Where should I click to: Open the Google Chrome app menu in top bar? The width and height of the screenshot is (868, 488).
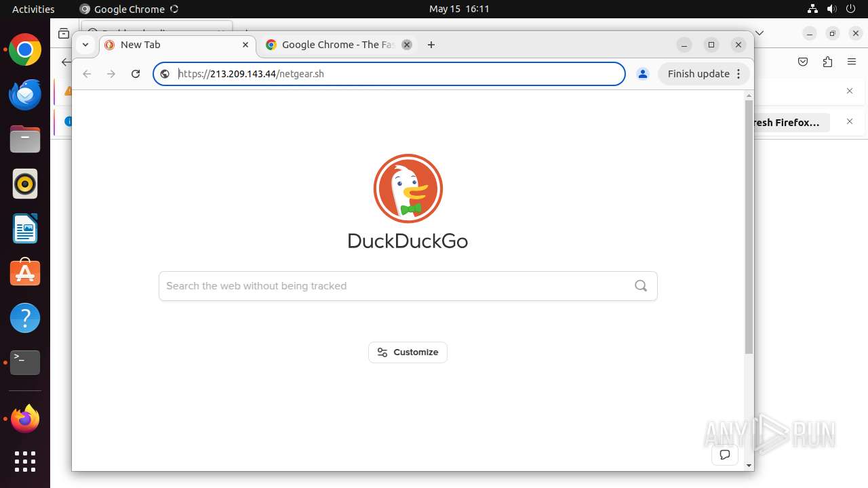click(x=129, y=9)
